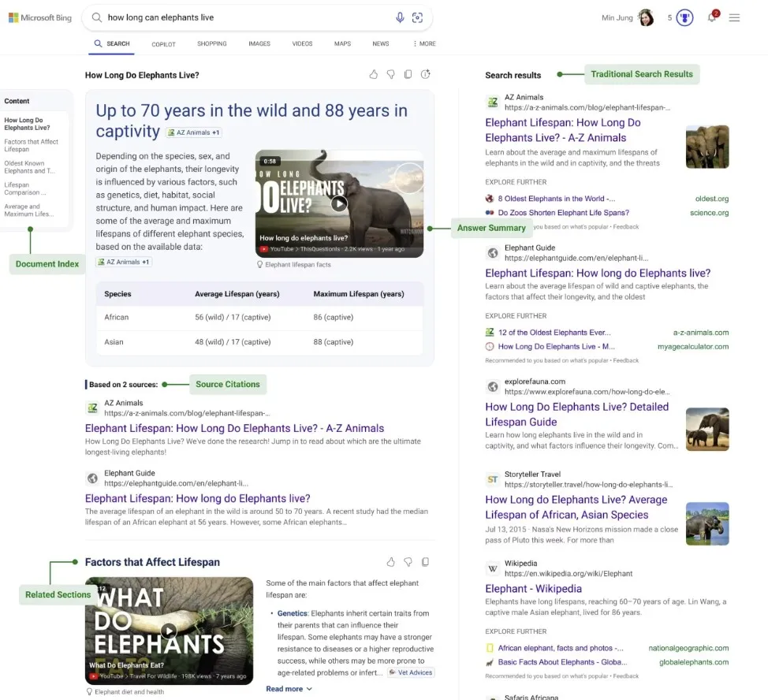The height and width of the screenshot is (700, 768).
Task: Switch to the Images tab
Action: click(259, 43)
